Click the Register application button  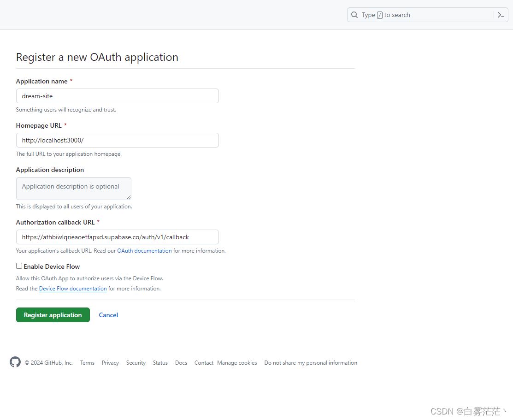pyautogui.click(x=53, y=314)
